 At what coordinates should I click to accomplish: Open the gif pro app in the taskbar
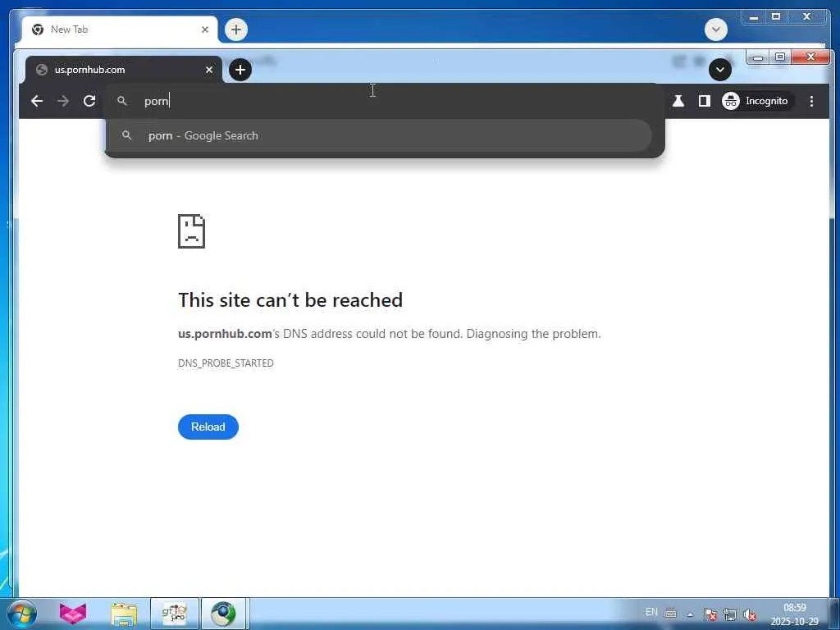click(x=175, y=614)
